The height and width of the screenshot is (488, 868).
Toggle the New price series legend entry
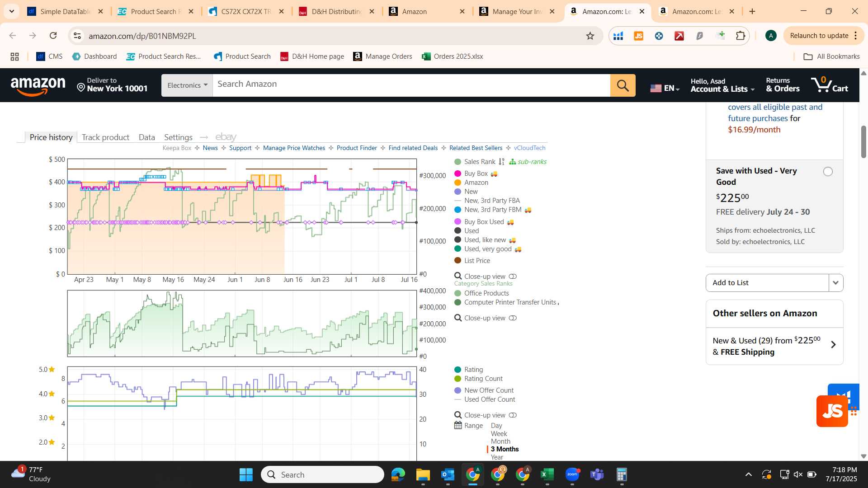pyautogui.click(x=466, y=192)
